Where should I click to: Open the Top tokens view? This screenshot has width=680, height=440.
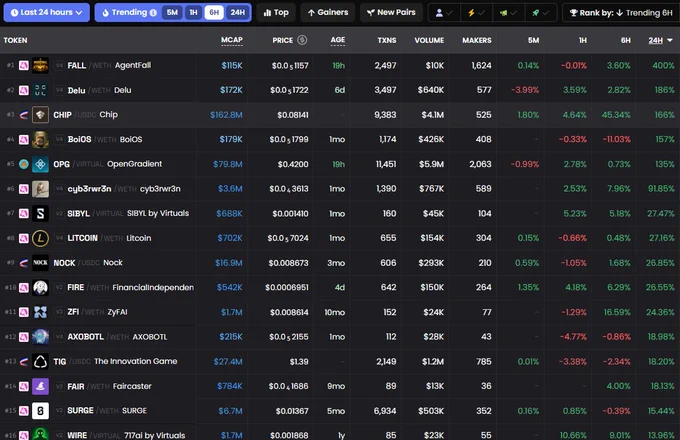click(276, 13)
